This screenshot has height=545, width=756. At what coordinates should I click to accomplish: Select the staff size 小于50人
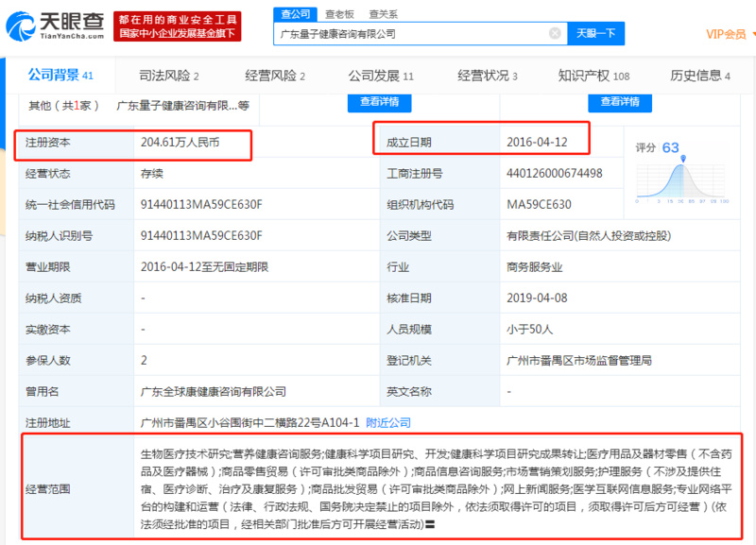(x=529, y=330)
